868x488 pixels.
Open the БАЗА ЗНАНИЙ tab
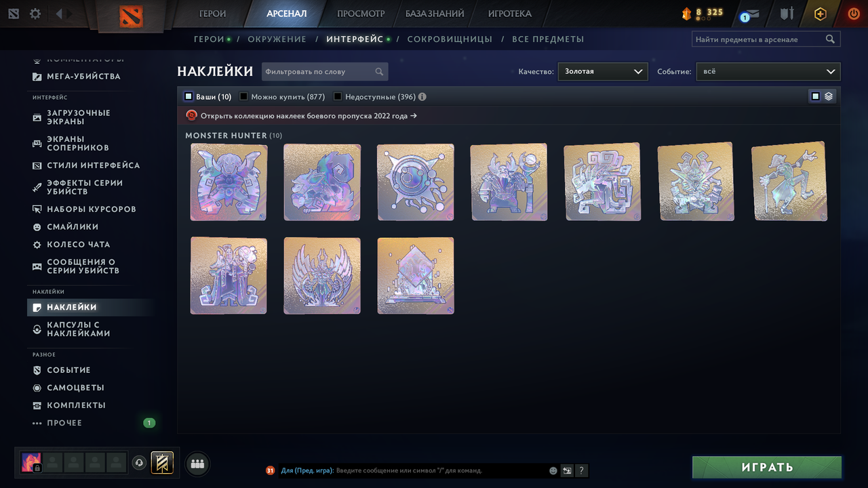tap(435, 14)
